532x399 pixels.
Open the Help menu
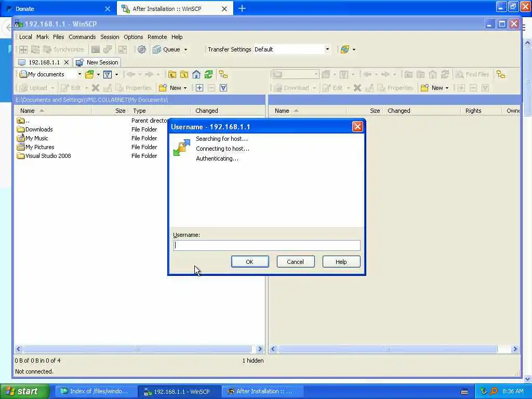[x=177, y=37]
